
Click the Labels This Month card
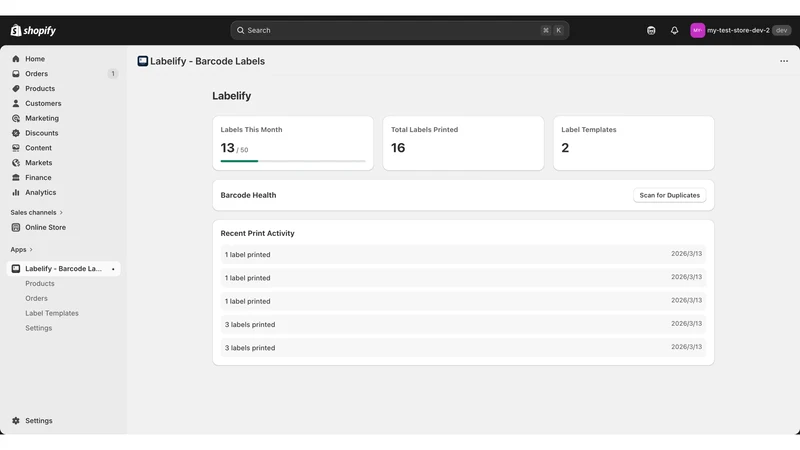(293, 143)
